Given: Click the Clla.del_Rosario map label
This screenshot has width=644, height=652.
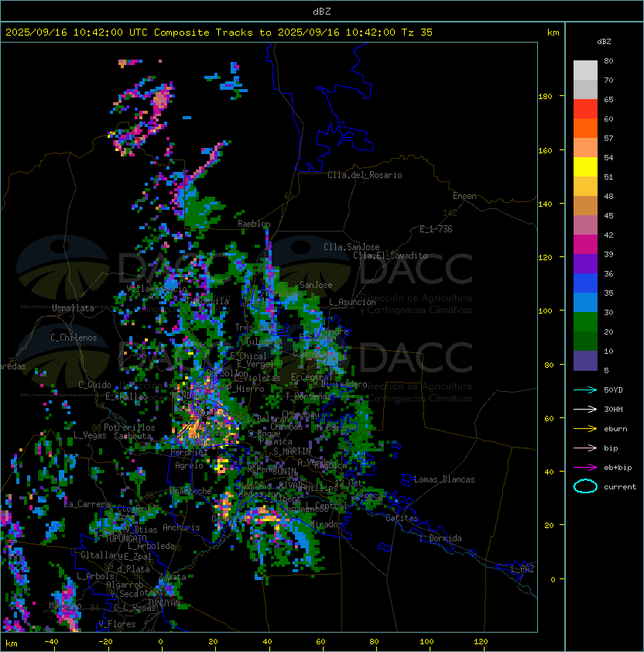Looking at the screenshot, I should point(365,175).
